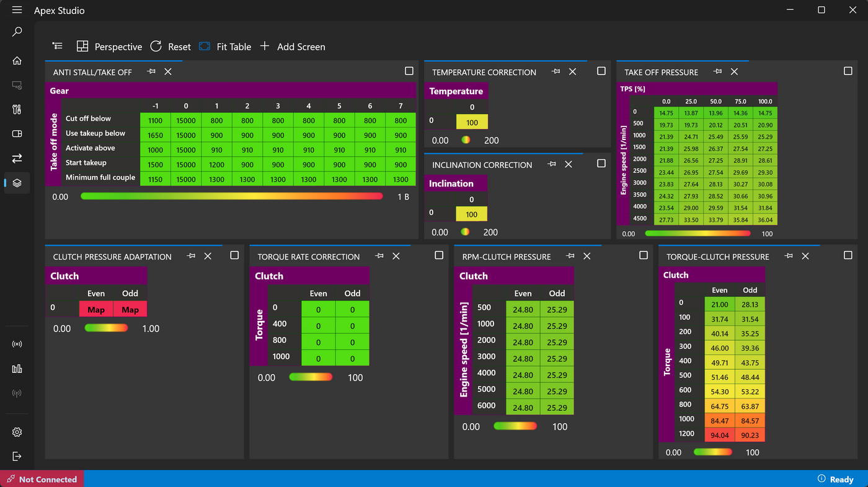The image size is (868, 487).
Task: Click the Add Screen button
Action: pyautogui.click(x=292, y=46)
